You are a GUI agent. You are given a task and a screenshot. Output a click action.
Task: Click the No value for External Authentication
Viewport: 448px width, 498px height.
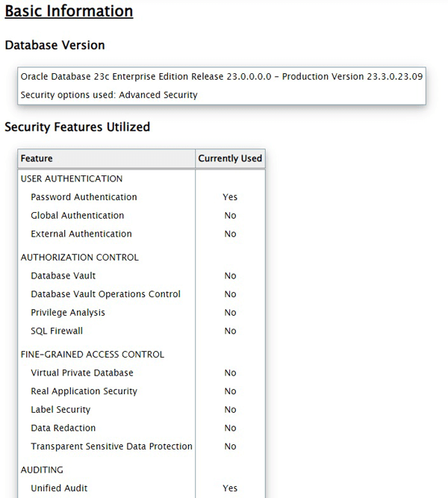click(x=230, y=234)
